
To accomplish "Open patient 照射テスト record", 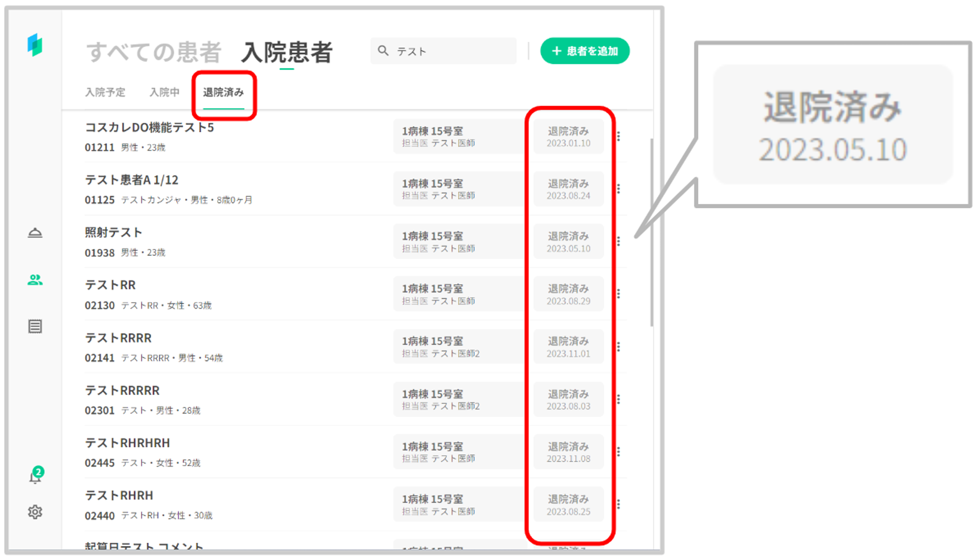I will coord(114,233).
